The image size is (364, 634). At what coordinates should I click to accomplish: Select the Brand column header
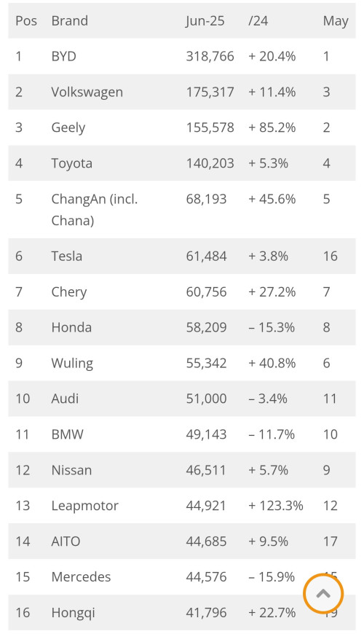point(69,20)
